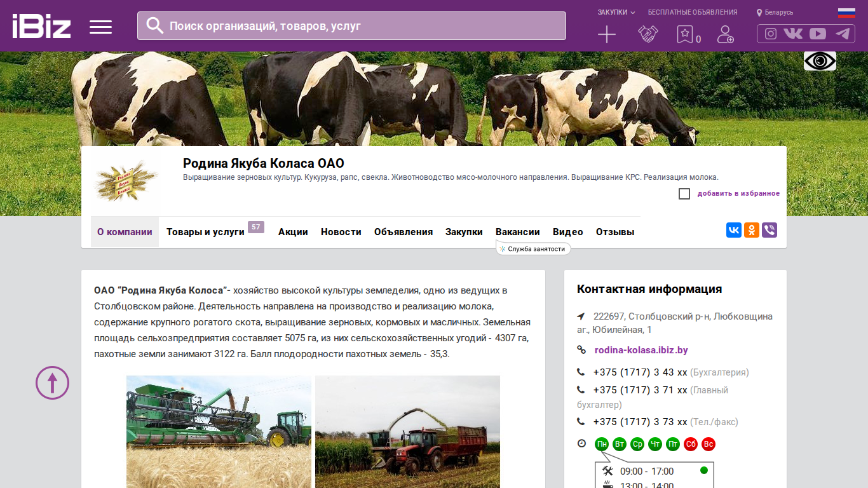Open Instagram from header icons

pos(771,34)
